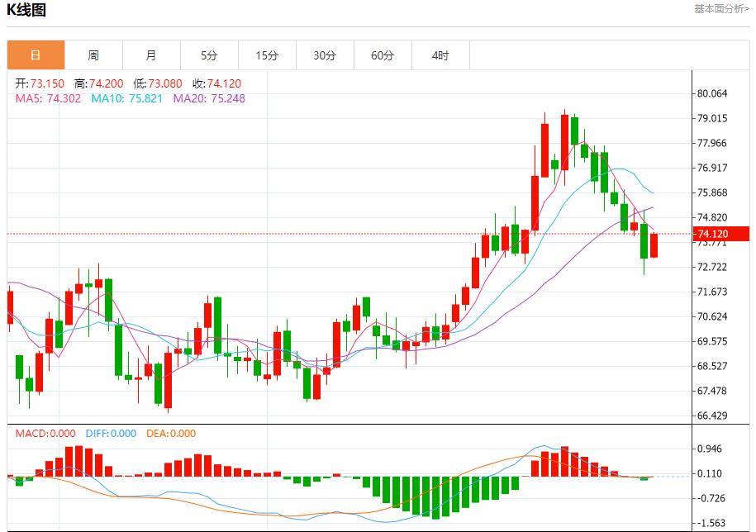The image size is (756, 532).
Task: Click the MA20: 75.248 indicator label
Action: click(209, 98)
